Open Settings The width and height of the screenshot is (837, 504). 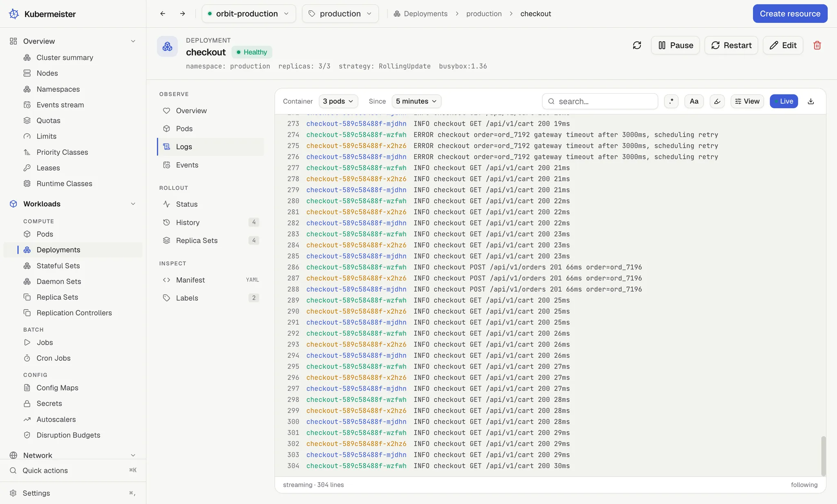pyautogui.click(x=73, y=493)
